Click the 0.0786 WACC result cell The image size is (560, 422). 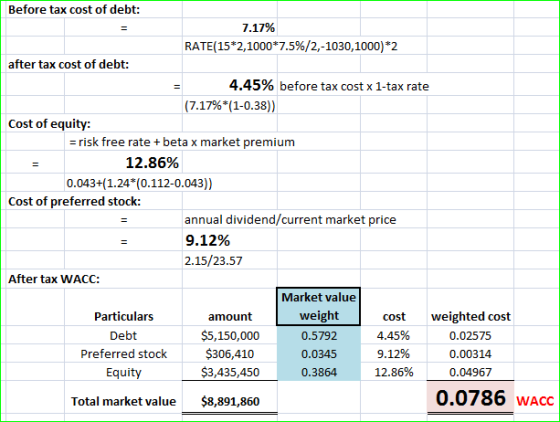[x=470, y=397]
